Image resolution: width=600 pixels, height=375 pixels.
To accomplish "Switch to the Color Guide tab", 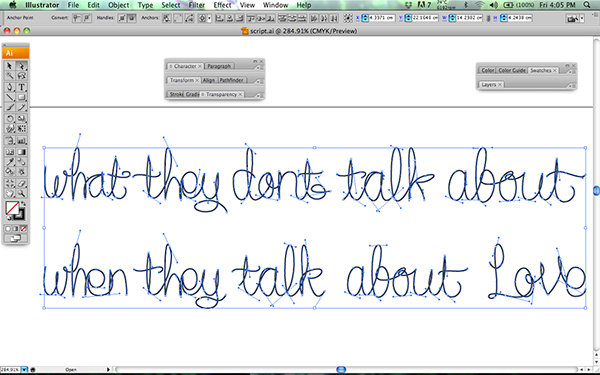I will coord(512,70).
